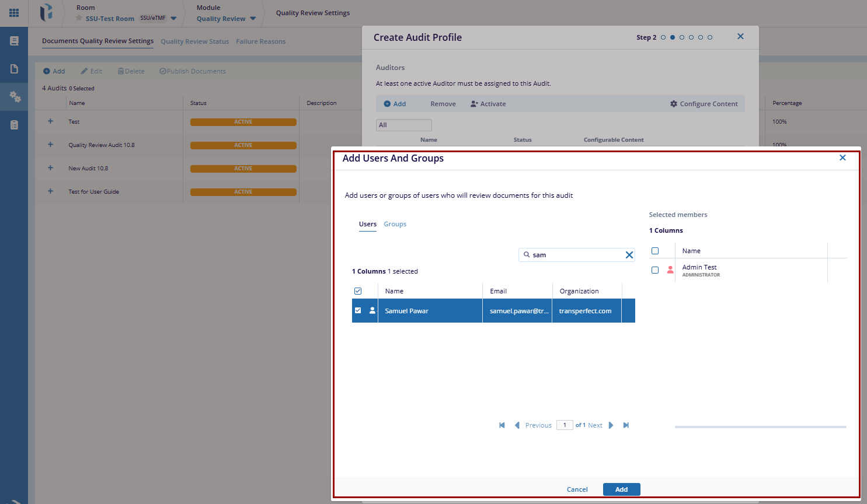This screenshot has width=867, height=504.
Task: Check the Admin Test member checkbox
Action: click(x=655, y=270)
